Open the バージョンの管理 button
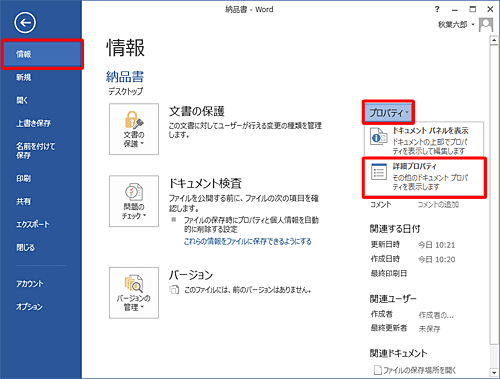The image size is (500, 379). click(134, 293)
